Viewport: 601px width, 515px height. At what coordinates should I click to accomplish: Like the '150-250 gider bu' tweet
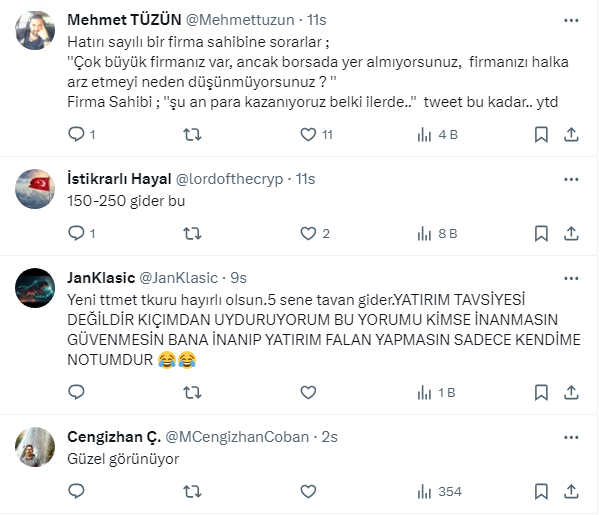[310, 233]
